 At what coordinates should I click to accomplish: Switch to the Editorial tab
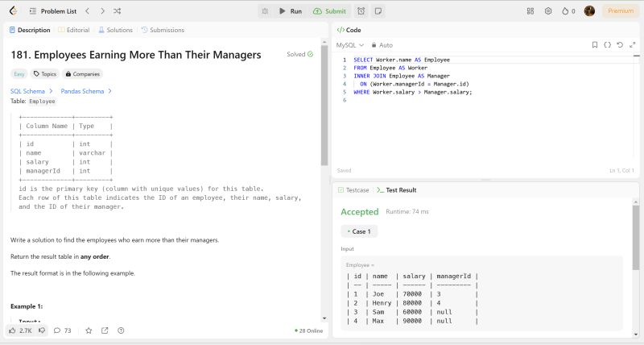pos(74,30)
